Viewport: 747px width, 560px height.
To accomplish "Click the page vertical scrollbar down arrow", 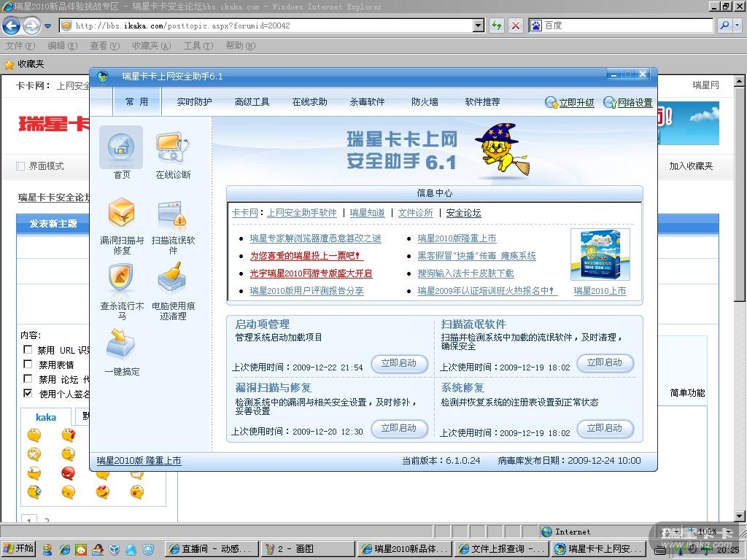I will pyautogui.click(x=739, y=516).
